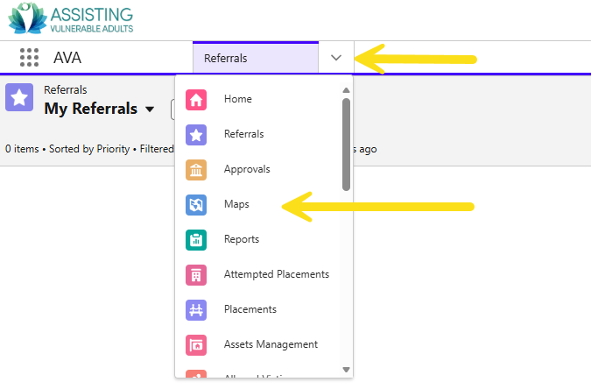Click the Reports clipboard icon
Screen dimensions: 592x390
[196, 240]
